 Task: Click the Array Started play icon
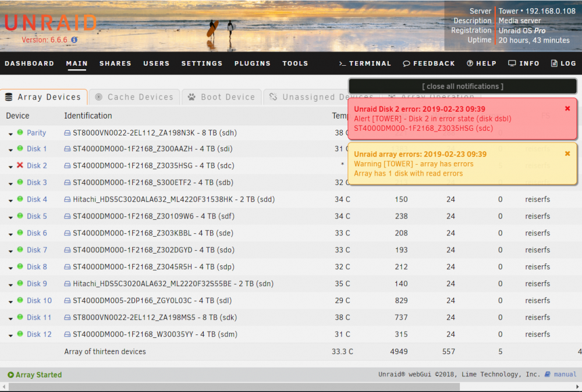(10, 375)
